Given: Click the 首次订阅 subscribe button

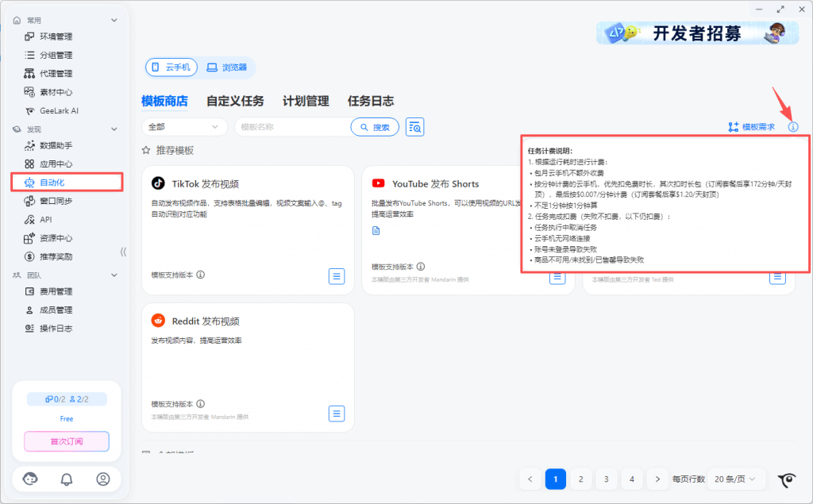Looking at the screenshot, I should click(67, 441).
